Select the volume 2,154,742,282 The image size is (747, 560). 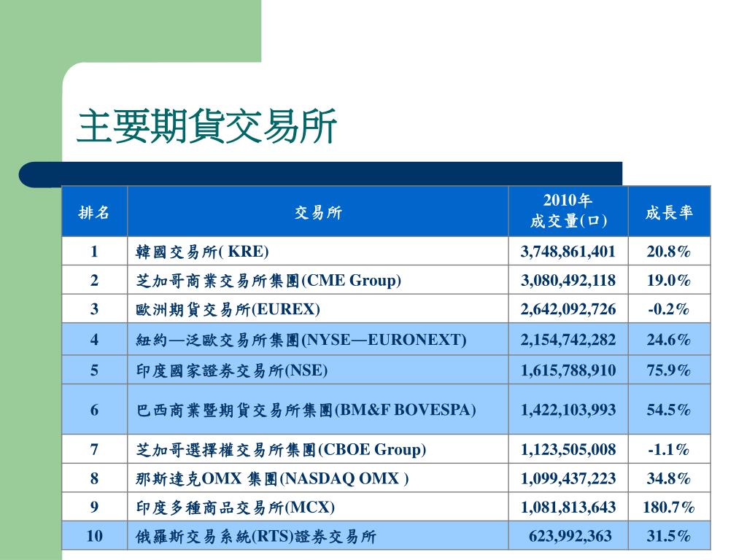[568, 340]
